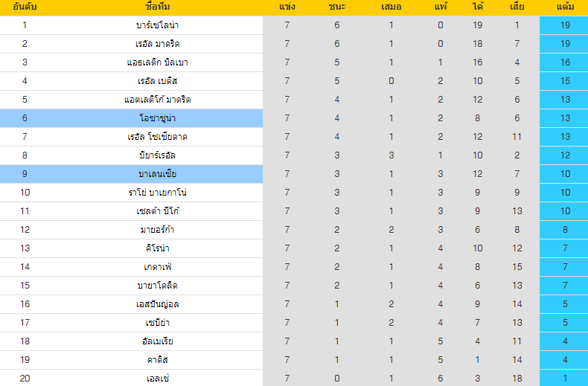Click บาร์เซโลน่า points value 19
The width and height of the screenshot is (588, 386).
(x=565, y=25)
